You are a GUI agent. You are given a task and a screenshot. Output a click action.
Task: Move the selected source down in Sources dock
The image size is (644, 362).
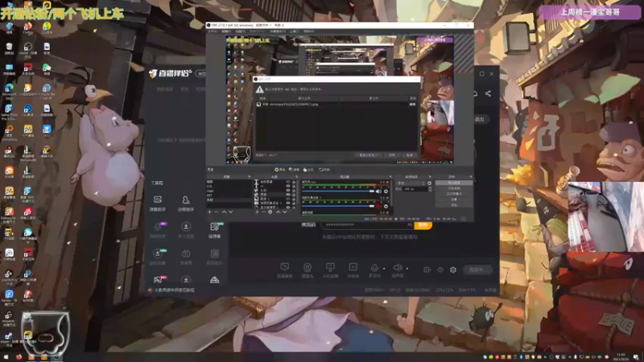[x=285, y=212]
